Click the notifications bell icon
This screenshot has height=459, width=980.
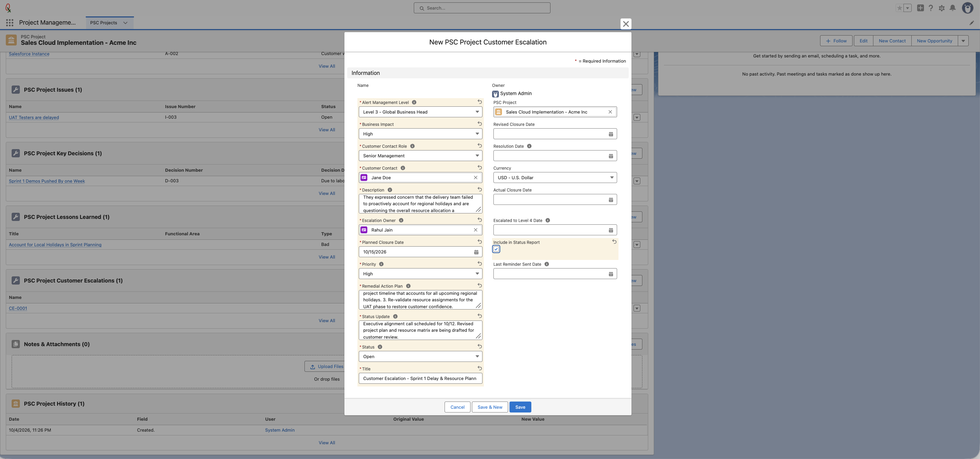click(953, 8)
